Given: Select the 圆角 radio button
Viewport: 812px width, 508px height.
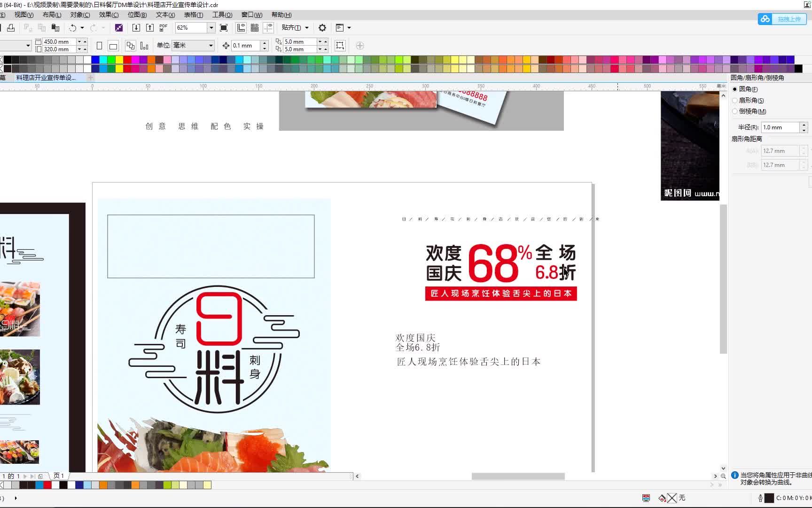Looking at the screenshot, I should (x=735, y=89).
